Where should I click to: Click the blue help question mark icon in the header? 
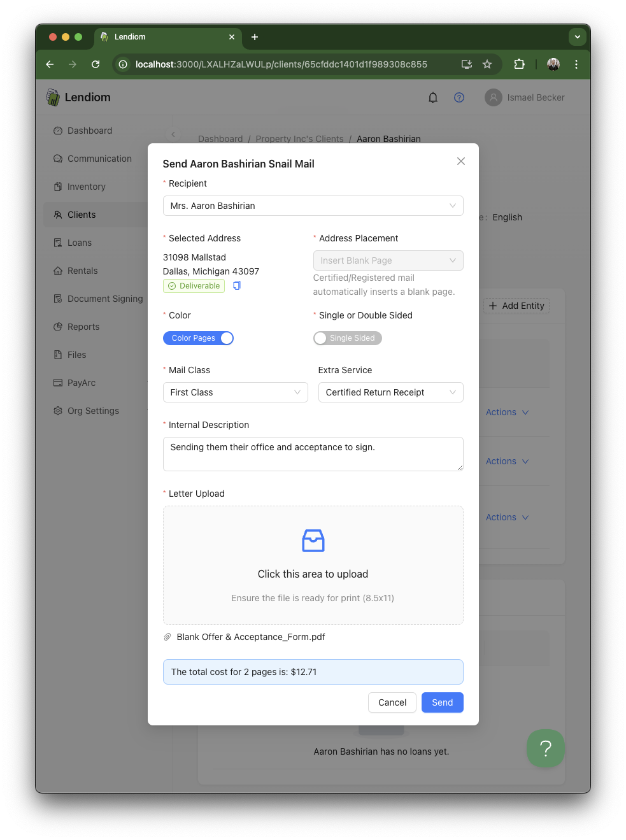point(459,97)
